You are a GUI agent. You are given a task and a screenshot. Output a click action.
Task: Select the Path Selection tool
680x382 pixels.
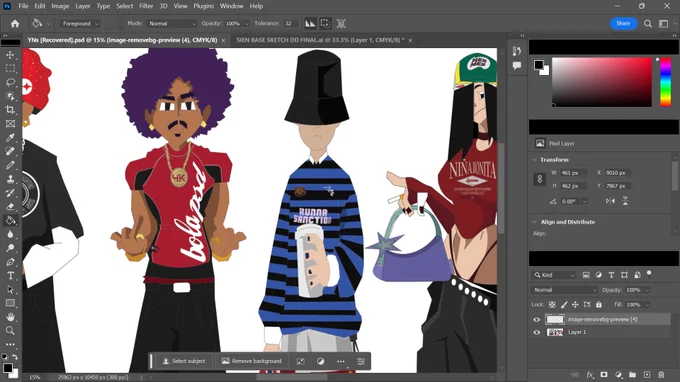[10, 289]
